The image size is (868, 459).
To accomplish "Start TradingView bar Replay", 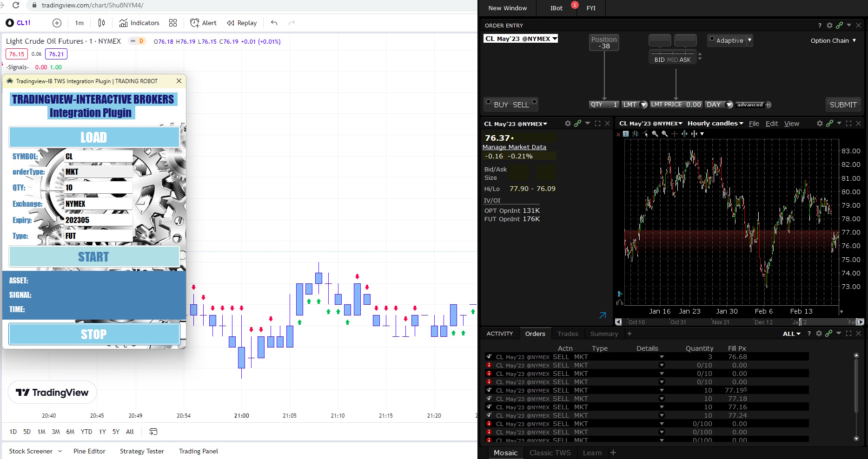I will [242, 23].
